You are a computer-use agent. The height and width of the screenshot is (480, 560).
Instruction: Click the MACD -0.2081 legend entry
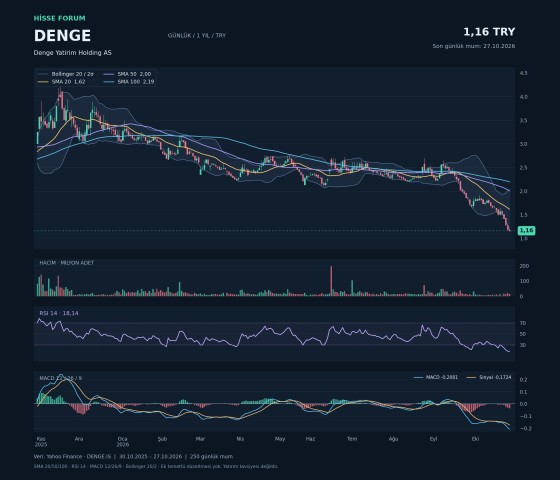pos(435,377)
